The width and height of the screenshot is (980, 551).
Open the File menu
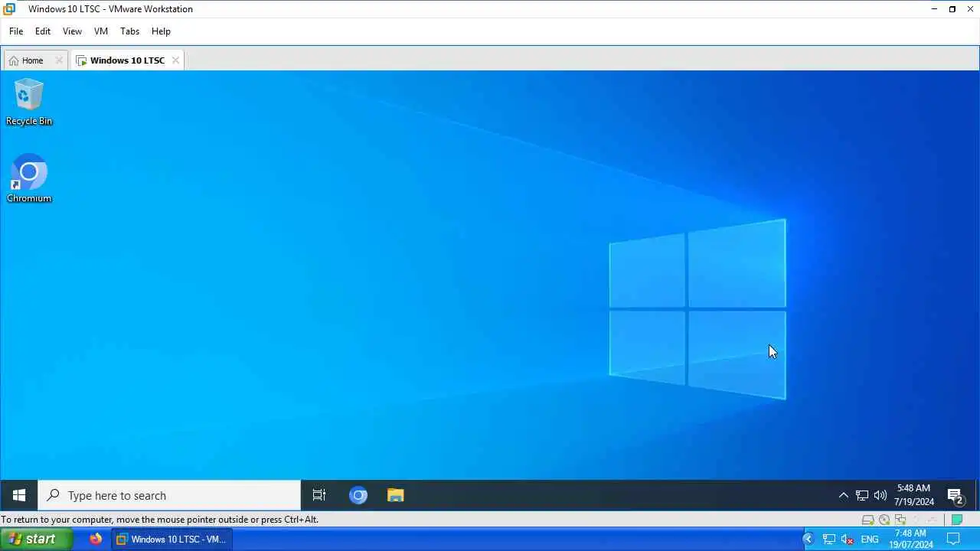point(16,31)
